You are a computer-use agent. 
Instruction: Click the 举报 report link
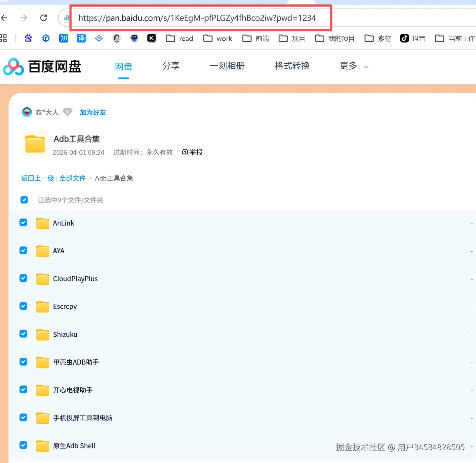(x=192, y=152)
